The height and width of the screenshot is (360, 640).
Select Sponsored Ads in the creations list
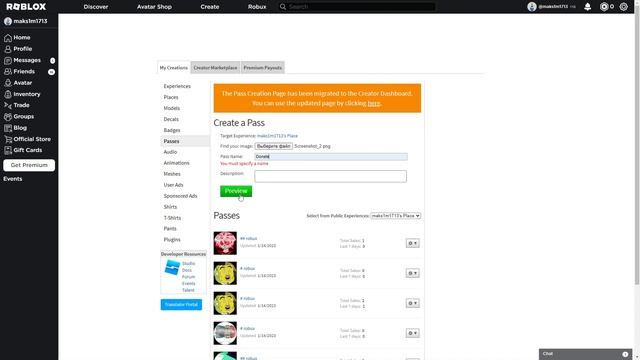[x=180, y=196]
